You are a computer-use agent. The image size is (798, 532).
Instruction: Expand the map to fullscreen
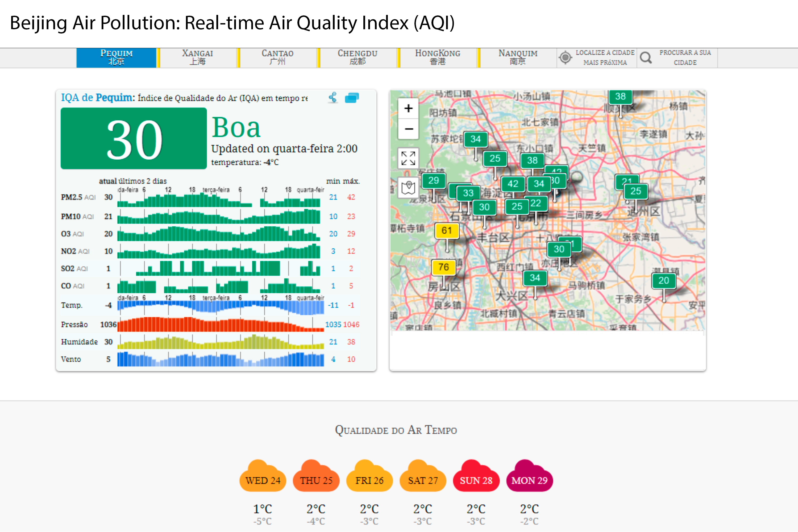[408, 158]
